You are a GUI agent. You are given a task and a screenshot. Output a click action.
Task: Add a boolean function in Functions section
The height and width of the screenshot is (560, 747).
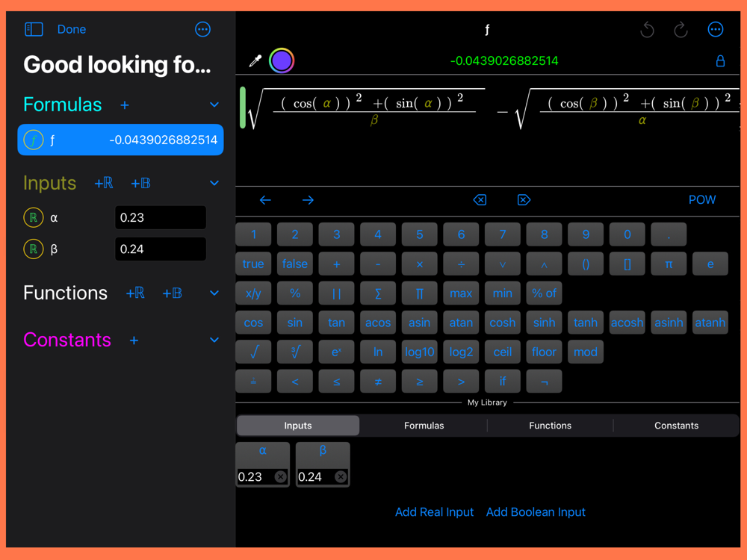tap(173, 293)
